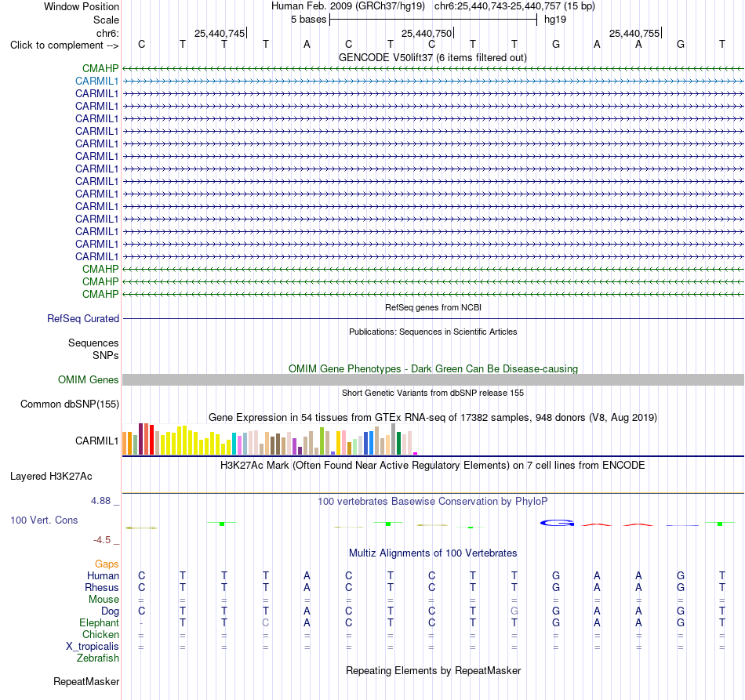Open "Publications: Sequences in Scientific Articles" track title

point(433,332)
